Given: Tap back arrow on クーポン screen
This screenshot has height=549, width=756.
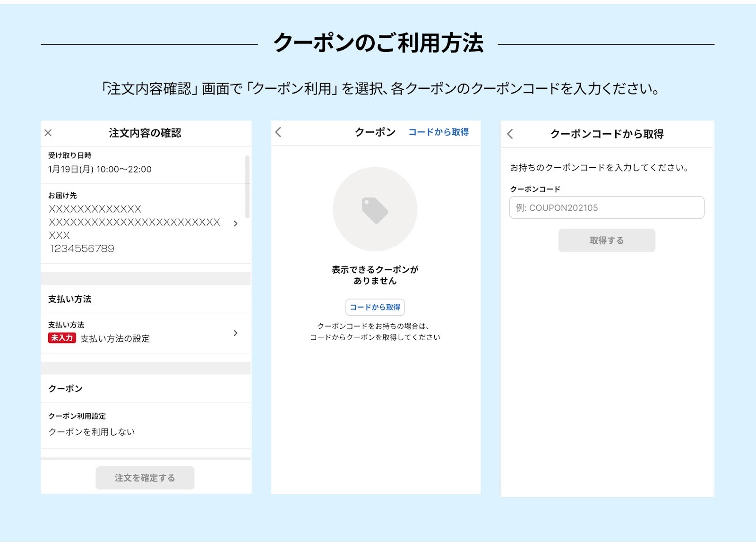Looking at the screenshot, I should coord(278,132).
